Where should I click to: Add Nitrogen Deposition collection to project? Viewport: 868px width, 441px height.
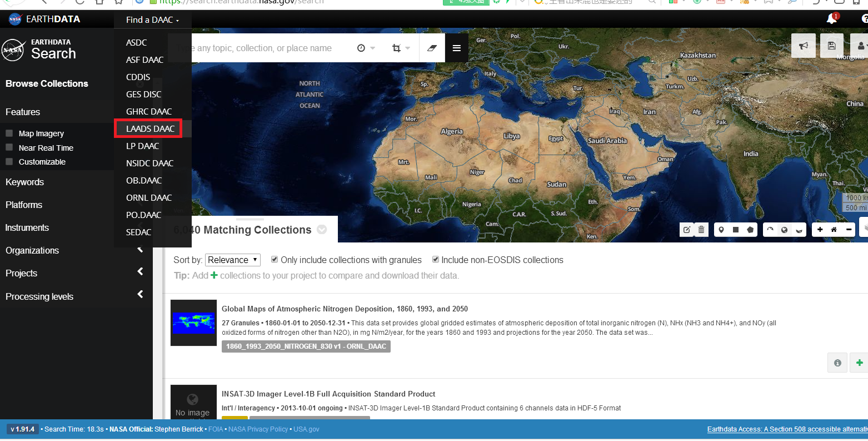859,363
